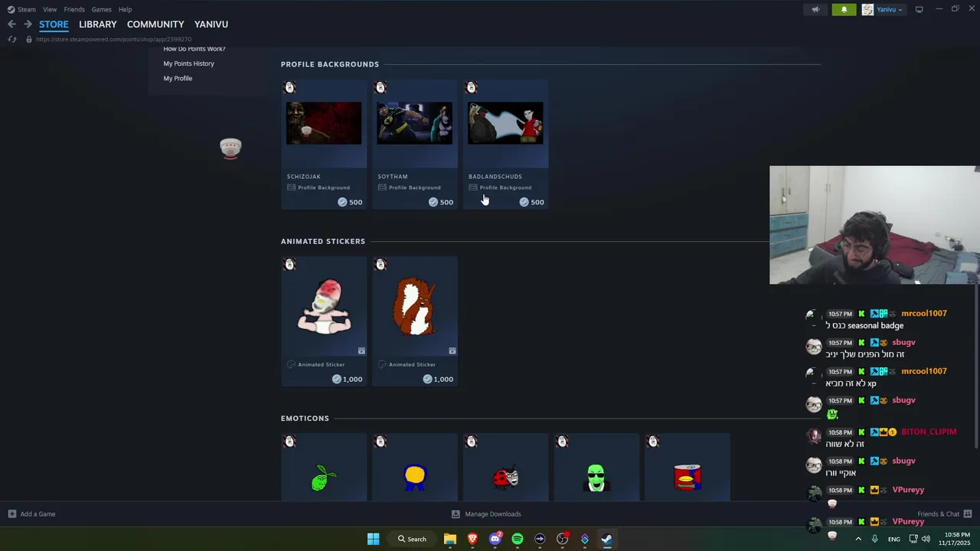
Task: Select the squirrel animated sticker
Action: (414, 306)
